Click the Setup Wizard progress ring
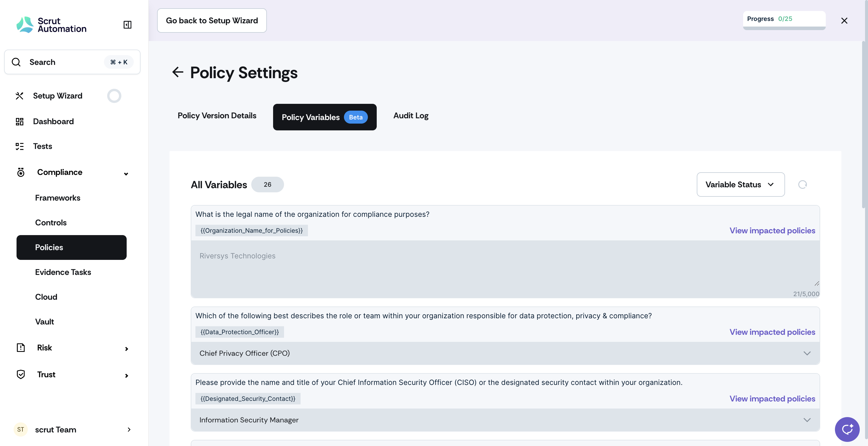The height and width of the screenshot is (446, 868). [114, 96]
